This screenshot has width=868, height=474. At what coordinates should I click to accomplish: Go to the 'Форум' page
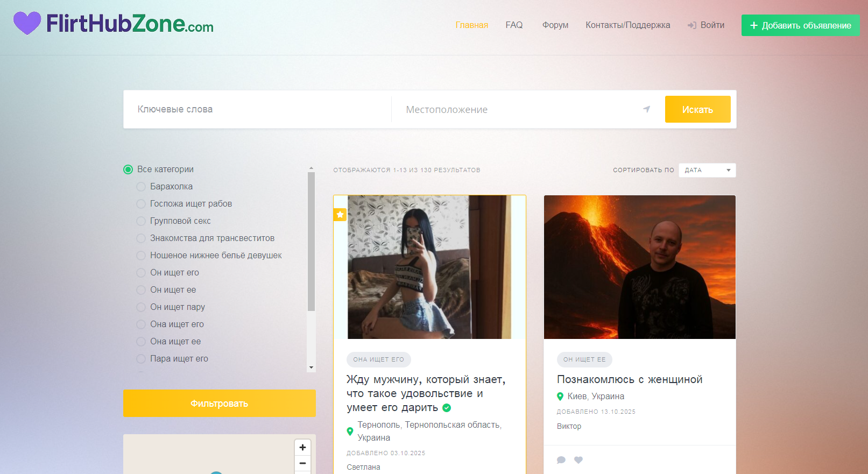point(555,25)
